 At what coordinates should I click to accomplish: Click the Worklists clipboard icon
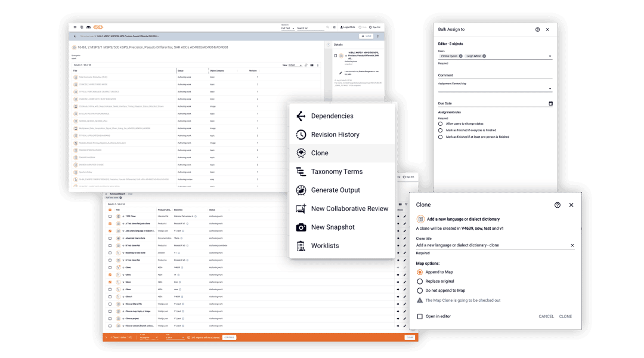[x=301, y=246]
